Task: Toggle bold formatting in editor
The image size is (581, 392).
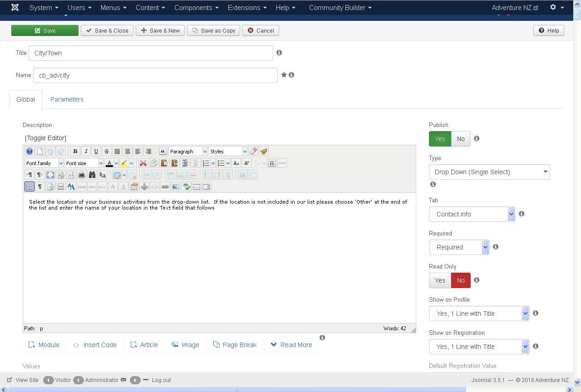Action: click(x=75, y=151)
